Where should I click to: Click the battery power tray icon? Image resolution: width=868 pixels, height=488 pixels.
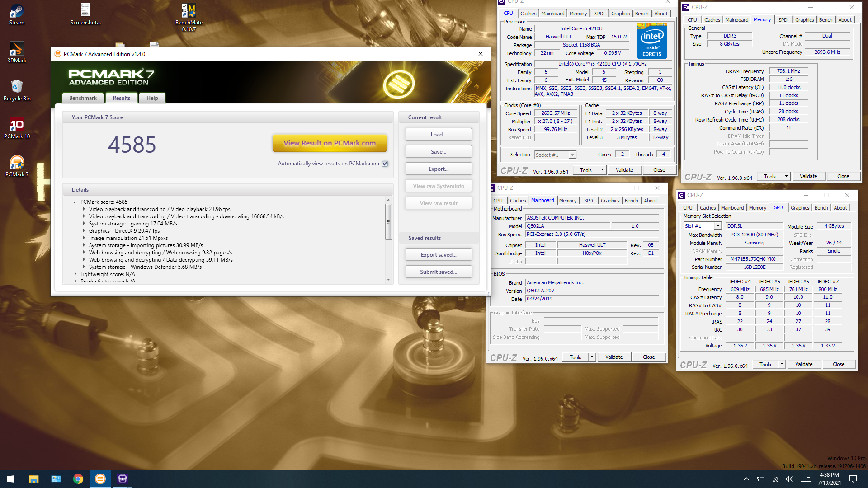(761, 479)
